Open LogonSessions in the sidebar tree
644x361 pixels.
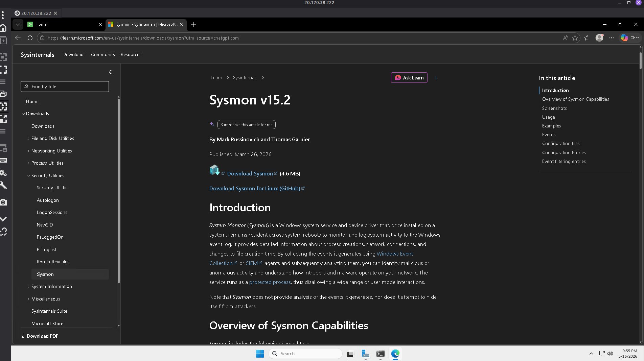52,212
